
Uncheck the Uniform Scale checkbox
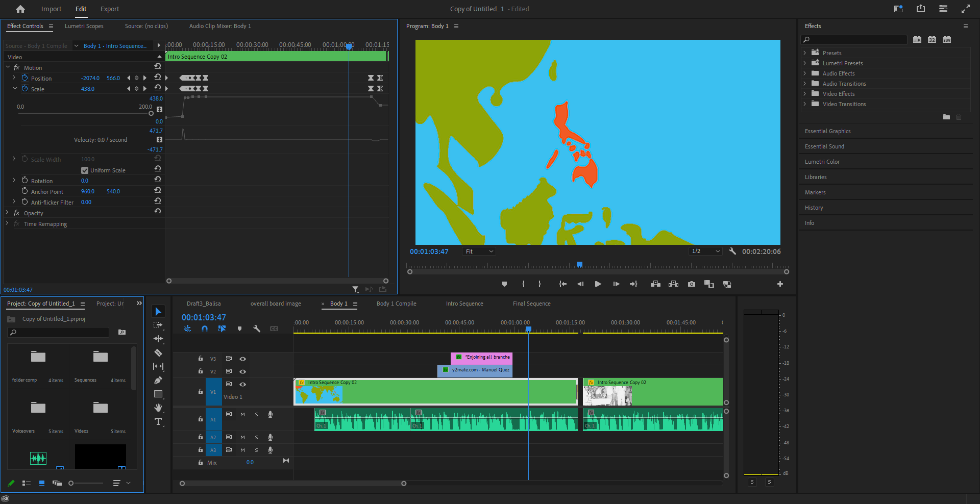point(85,170)
